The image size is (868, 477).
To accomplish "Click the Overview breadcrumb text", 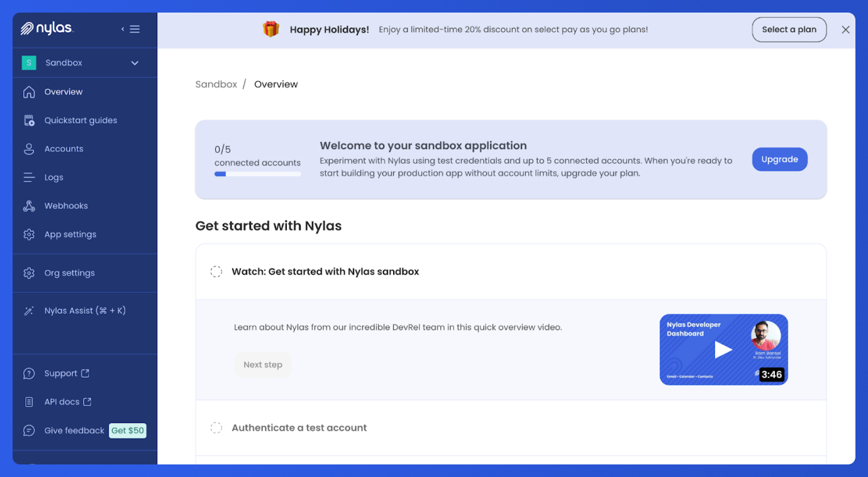I will (276, 84).
